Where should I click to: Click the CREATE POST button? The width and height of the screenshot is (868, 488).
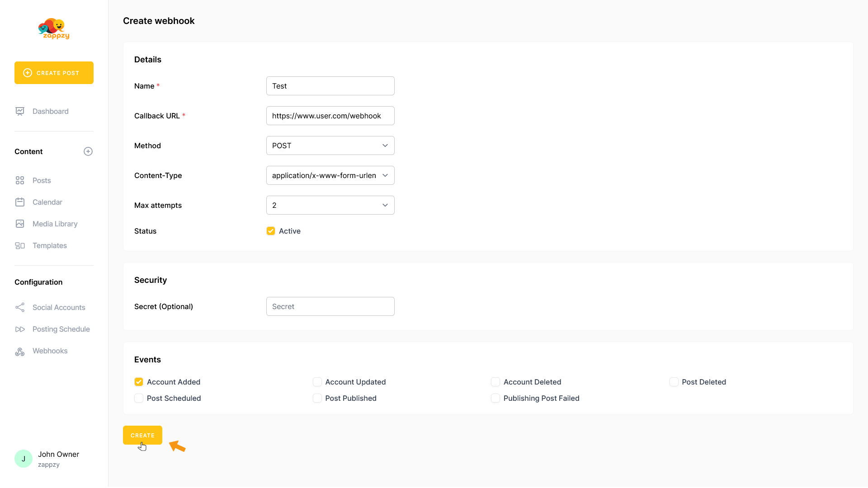[54, 73]
